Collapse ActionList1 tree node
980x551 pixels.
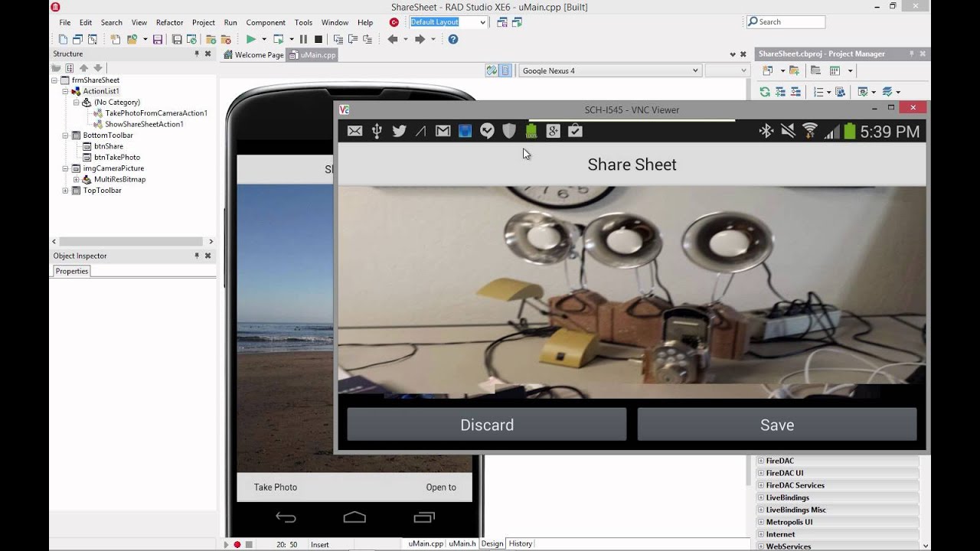pos(66,91)
